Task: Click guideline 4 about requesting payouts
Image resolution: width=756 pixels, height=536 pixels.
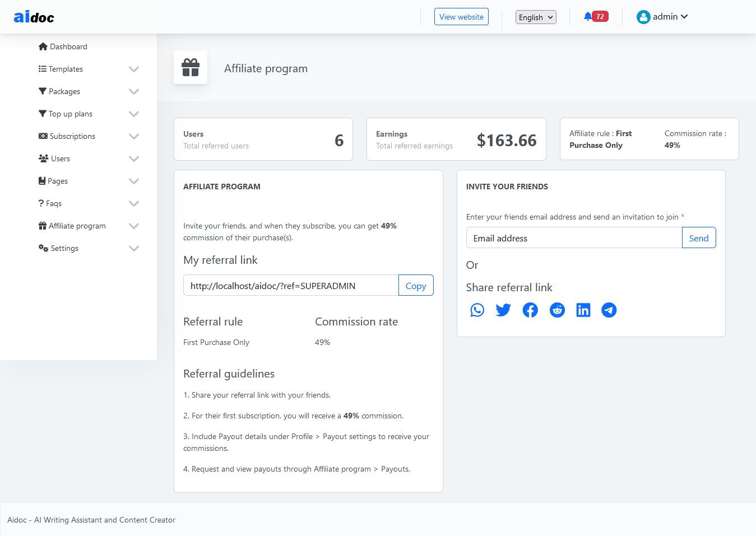Action: (297, 469)
